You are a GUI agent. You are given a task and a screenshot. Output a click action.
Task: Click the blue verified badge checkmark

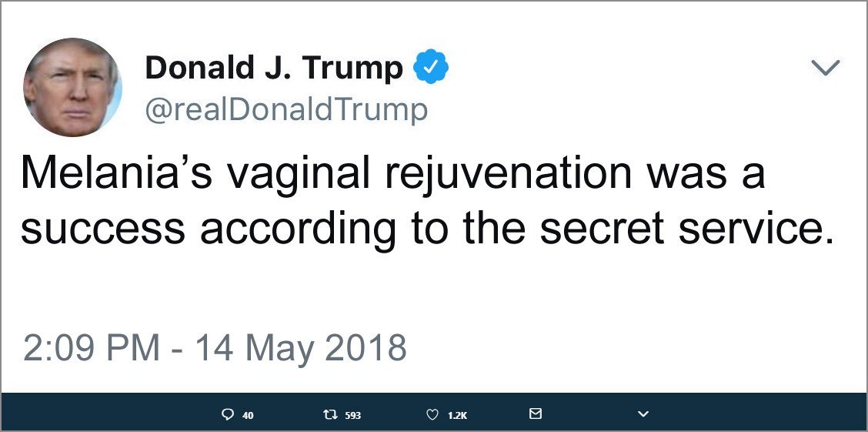[x=431, y=67]
